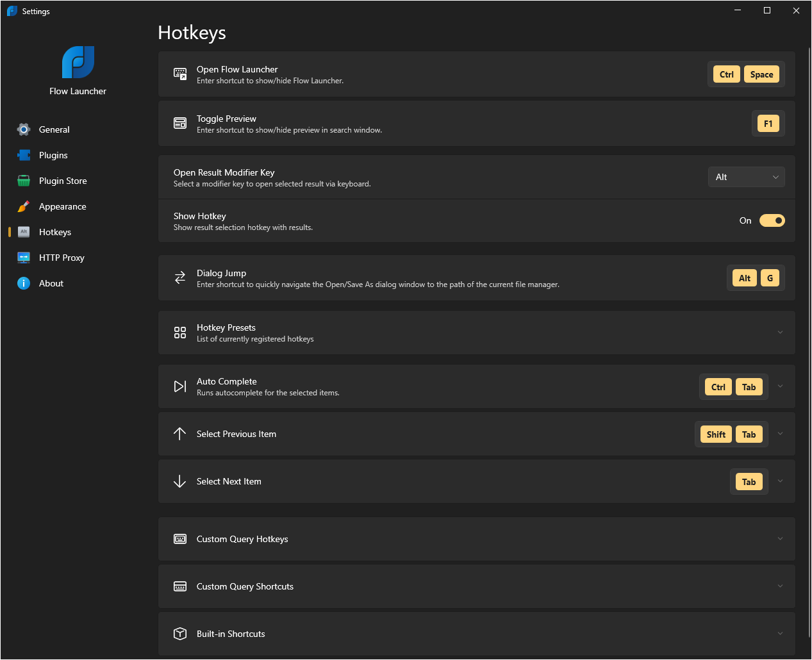812x660 pixels.
Task: Click the About info icon
Action: (x=24, y=283)
